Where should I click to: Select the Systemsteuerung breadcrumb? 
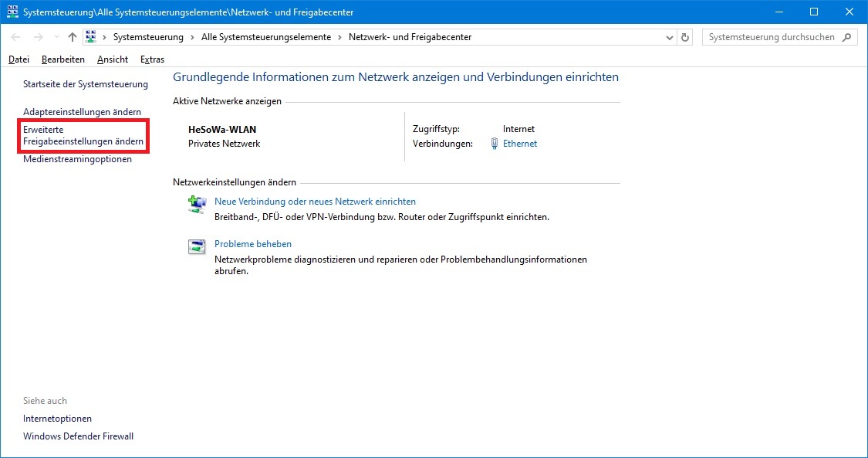[148, 37]
